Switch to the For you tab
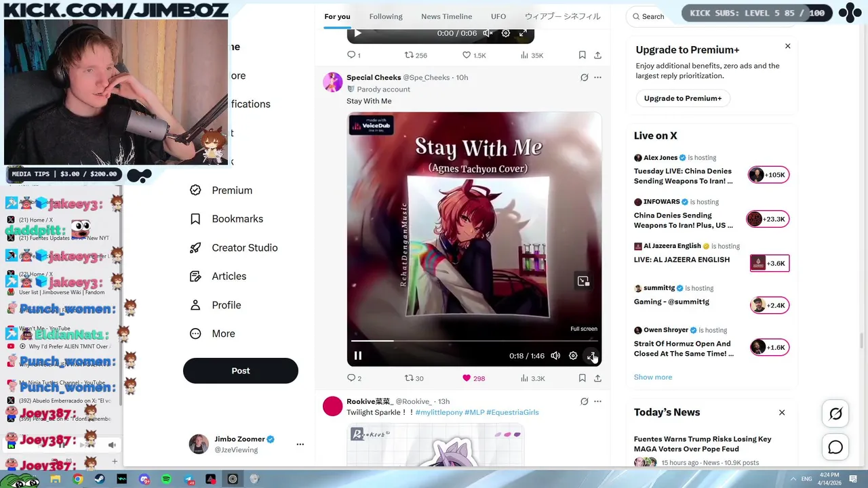The image size is (868, 488). (337, 16)
